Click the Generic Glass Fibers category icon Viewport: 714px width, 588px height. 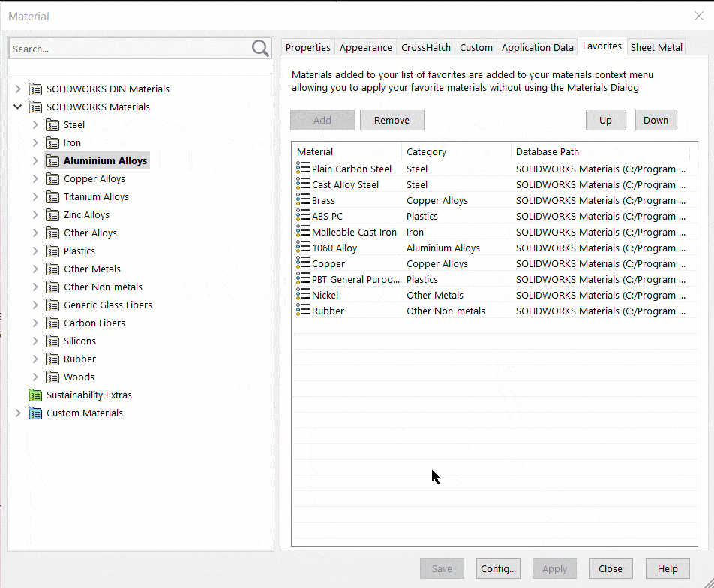point(52,305)
